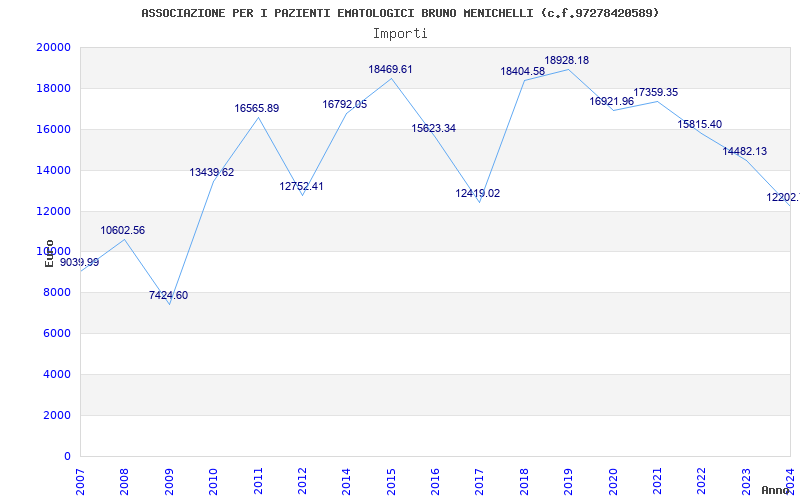Click the x-axis year 2020
Screen dimensions: 800x500
pos(613,482)
